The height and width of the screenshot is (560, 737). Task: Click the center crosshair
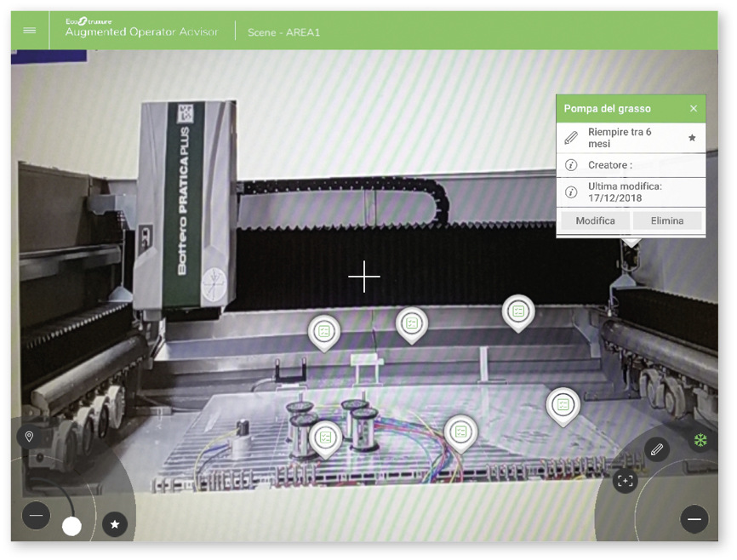point(364,277)
